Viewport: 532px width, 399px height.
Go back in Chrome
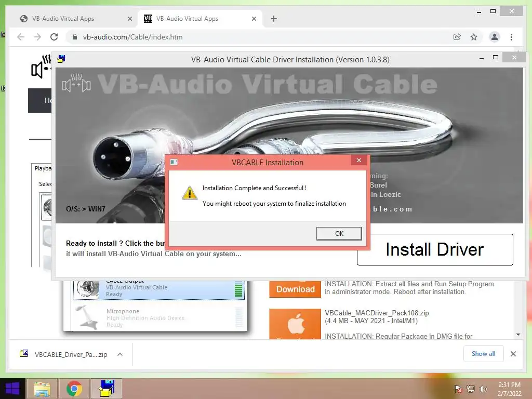21,37
